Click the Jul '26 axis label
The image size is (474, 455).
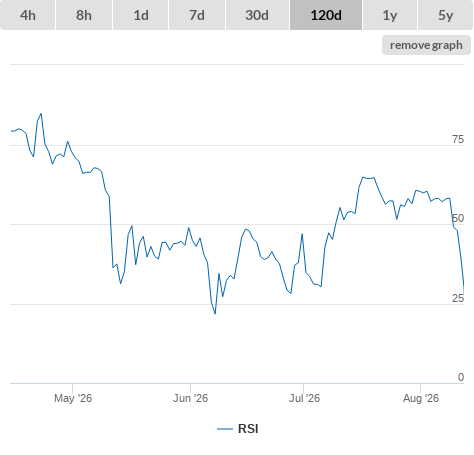tap(304, 398)
